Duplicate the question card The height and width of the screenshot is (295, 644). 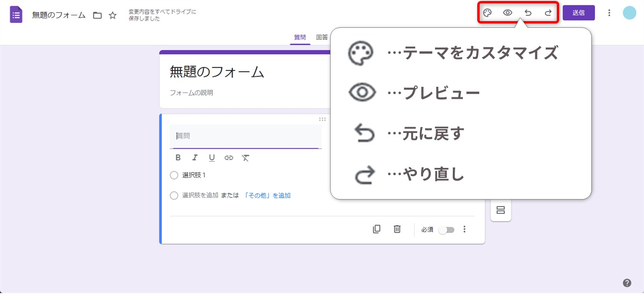[x=377, y=229]
